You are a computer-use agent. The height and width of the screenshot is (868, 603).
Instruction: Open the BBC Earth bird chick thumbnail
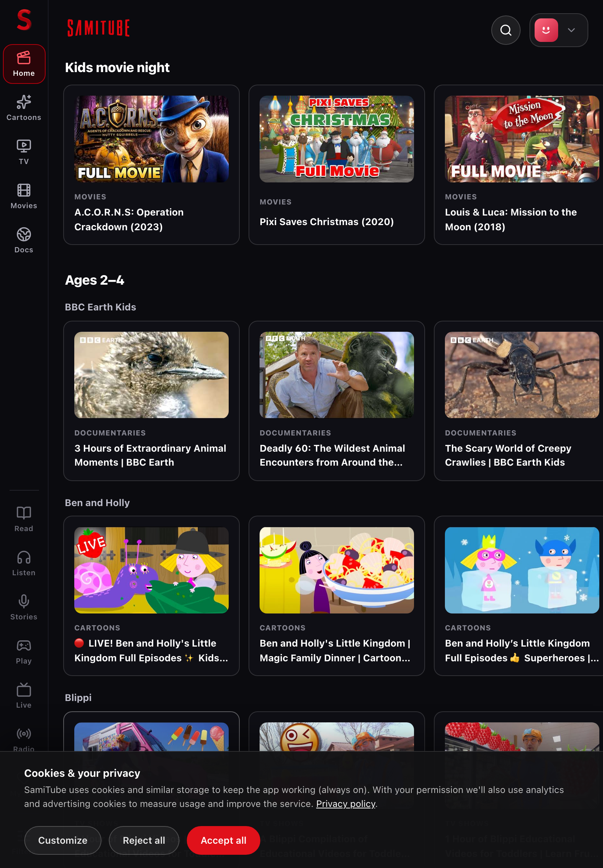[x=151, y=375]
